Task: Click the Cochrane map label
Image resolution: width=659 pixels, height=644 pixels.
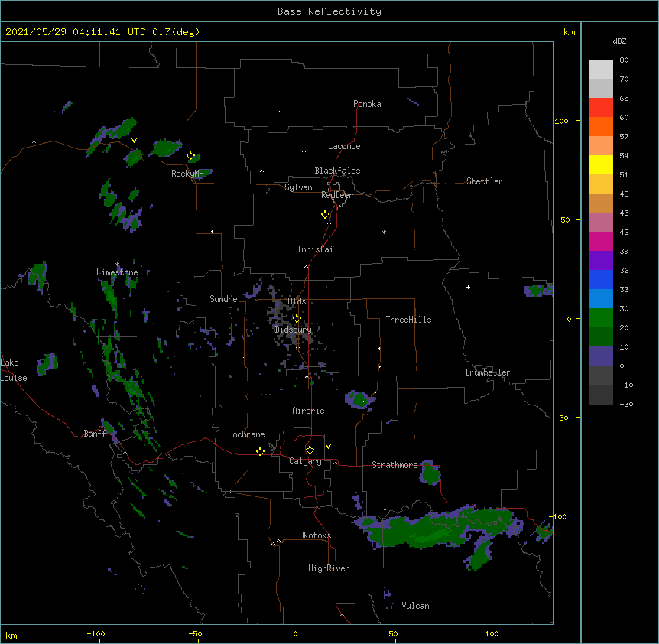Action: pyautogui.click(x=246, y=434)
